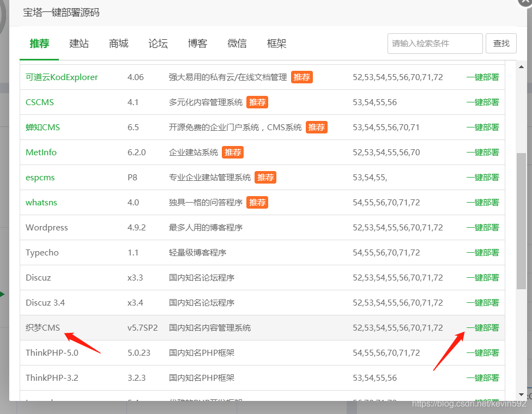Click the vertical scrollbar thumb
532x414 pixels.
tap(521, 221)
